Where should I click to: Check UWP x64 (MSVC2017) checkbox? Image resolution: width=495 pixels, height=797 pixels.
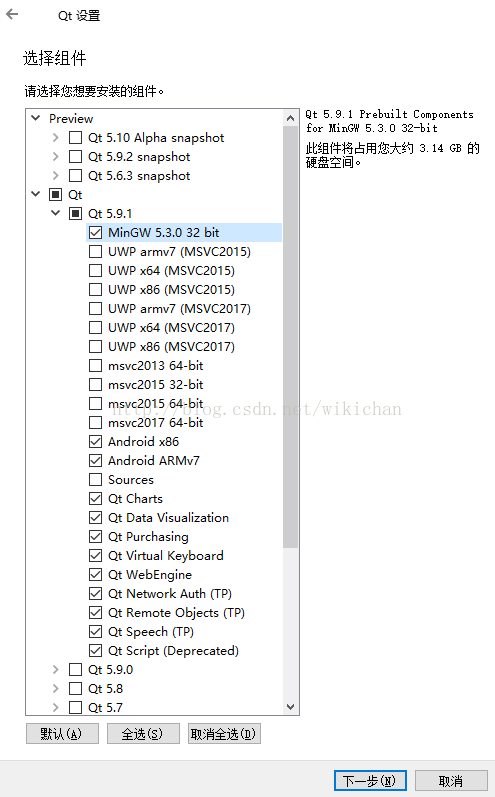[95, 327]
